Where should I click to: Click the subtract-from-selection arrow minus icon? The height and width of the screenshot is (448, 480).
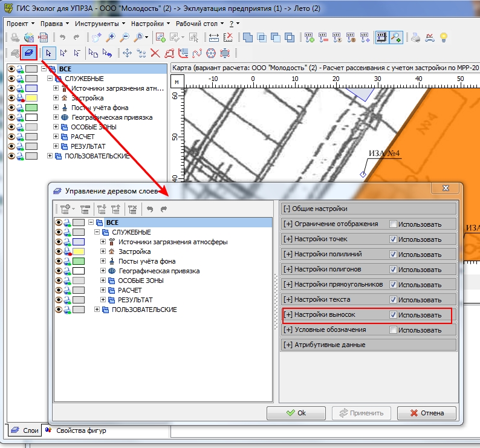(x=77, y=53)
